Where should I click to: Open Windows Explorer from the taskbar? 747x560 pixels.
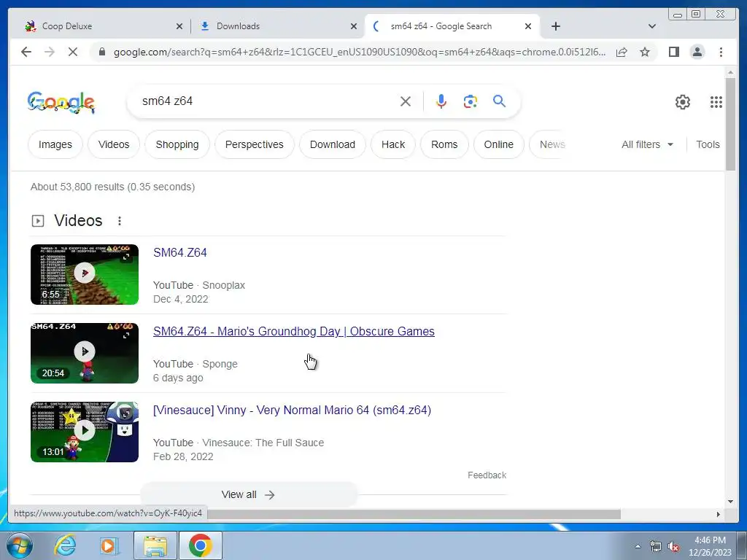(155, 545)
